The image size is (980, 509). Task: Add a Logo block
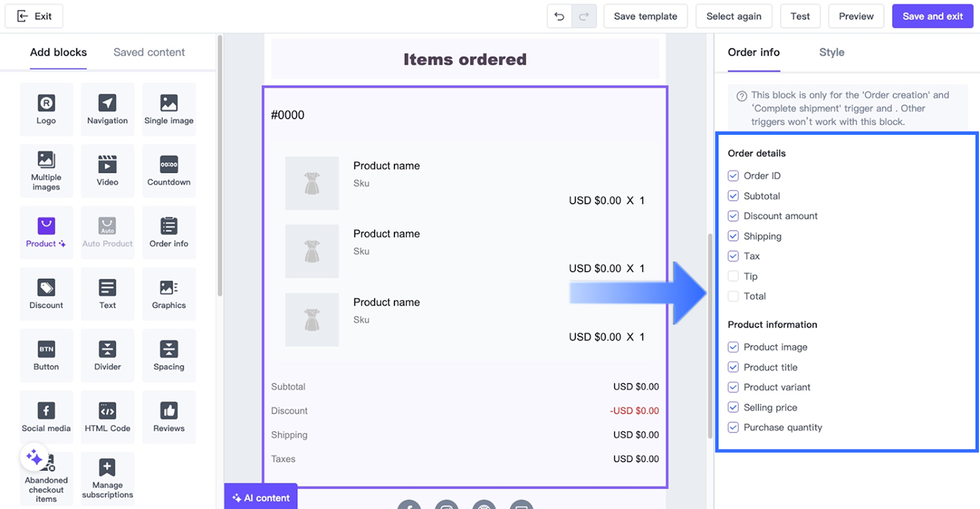pyautogui.click(x=46, y=109)
